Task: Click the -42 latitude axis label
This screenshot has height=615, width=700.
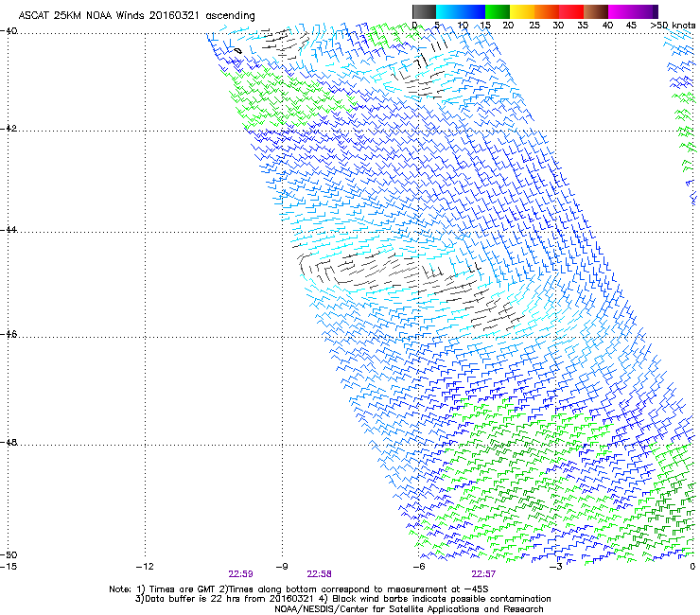Action: click(9, 128)
